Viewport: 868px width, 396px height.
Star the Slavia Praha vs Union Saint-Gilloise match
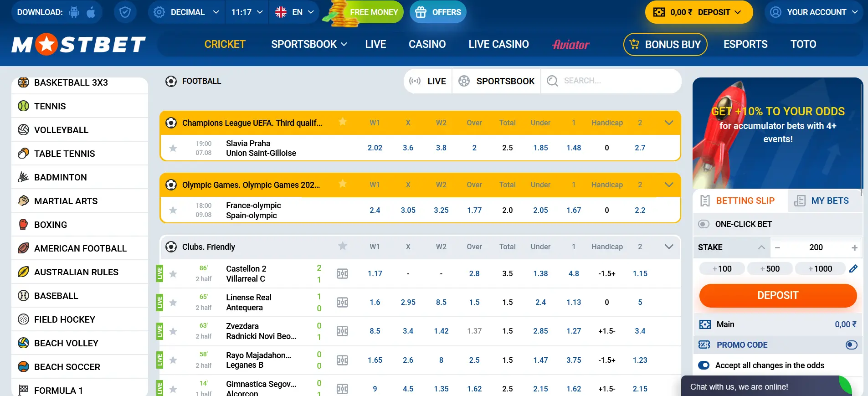[x=173, y=148]
